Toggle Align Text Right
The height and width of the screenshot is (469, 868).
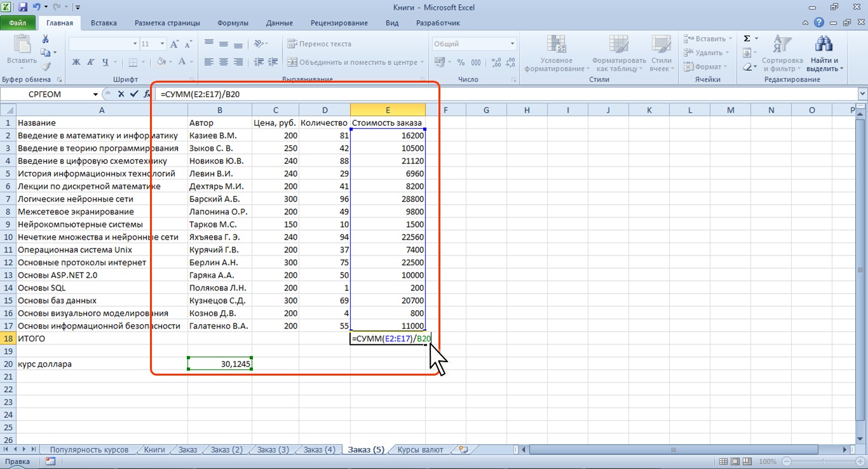238,62
